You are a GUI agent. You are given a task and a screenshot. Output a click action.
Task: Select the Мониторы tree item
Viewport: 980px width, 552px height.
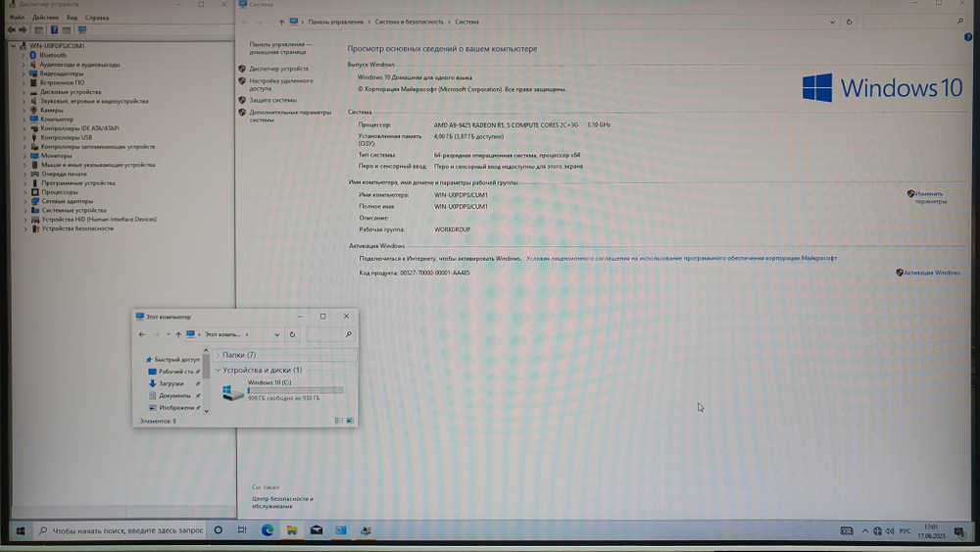click(56, 156)
